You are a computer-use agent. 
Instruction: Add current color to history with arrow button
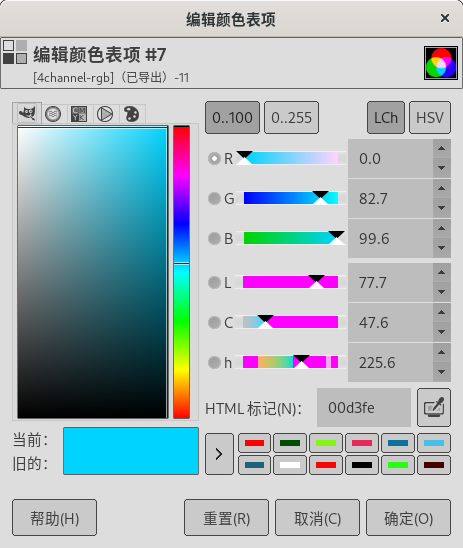pyautogui.click(x=219, y=454)
